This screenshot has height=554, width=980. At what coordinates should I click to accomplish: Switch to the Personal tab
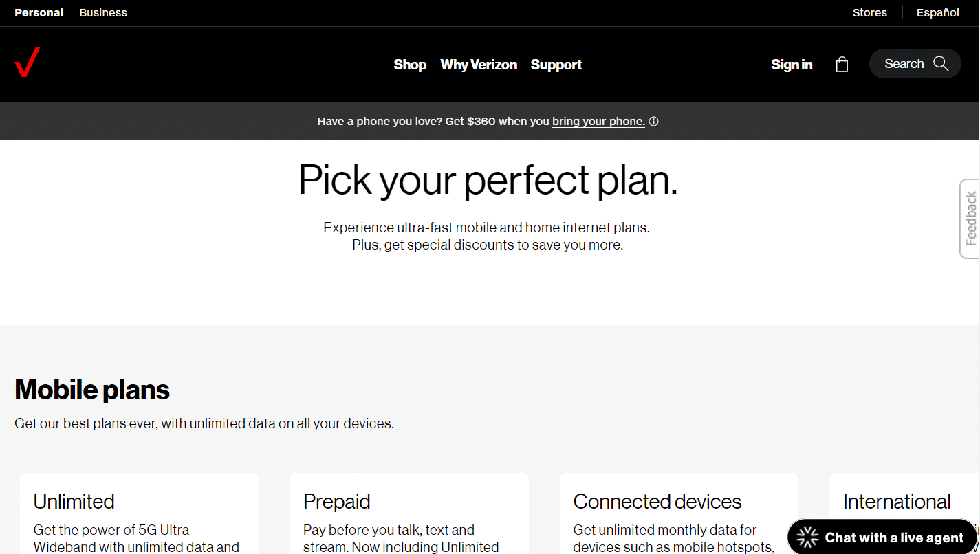[39, 12]
